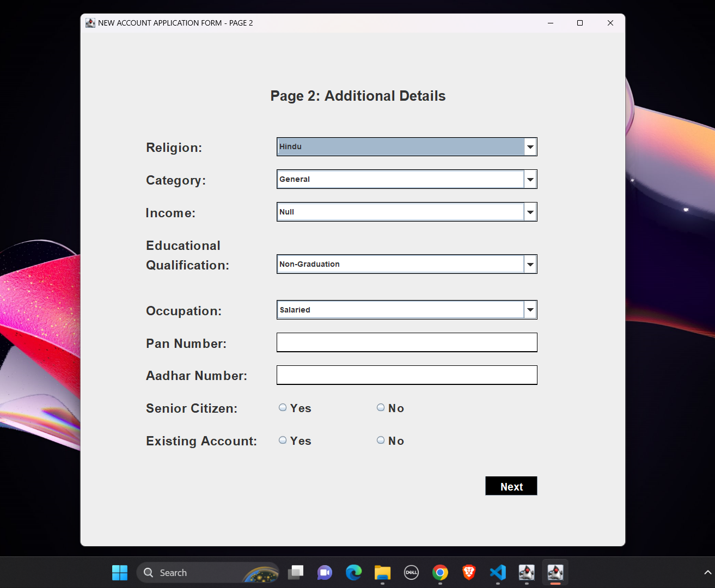
Task: Click the taskbar Search box
Action: click(x=208, y=573)
